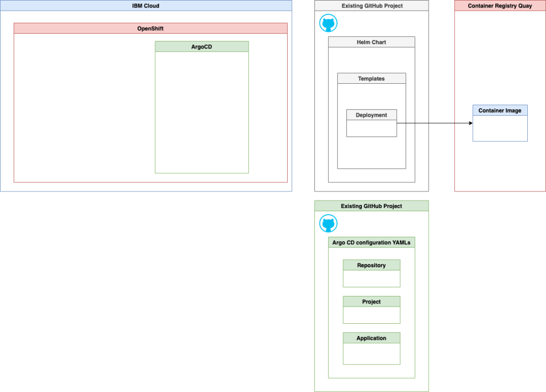Viewport: 546px width, 392px height.
Task: Click the empty body of the ArgoCD box
Action: 202,112
